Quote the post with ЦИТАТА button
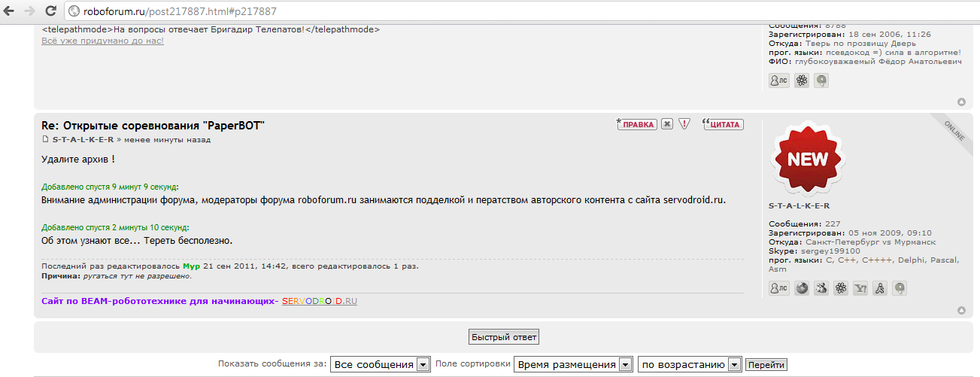The width and height of the screenshot is (980, 377). pyautogui.click(x=724, y=124)
